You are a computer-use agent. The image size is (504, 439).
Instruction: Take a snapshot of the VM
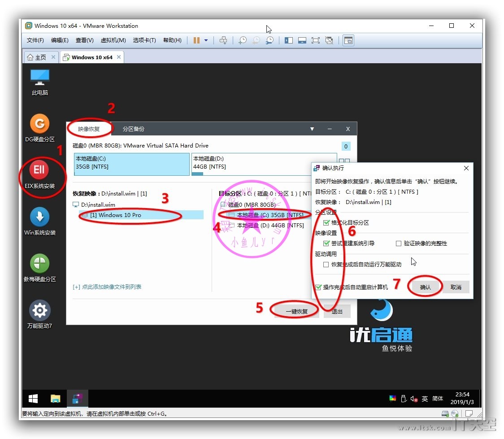[242, 40]
